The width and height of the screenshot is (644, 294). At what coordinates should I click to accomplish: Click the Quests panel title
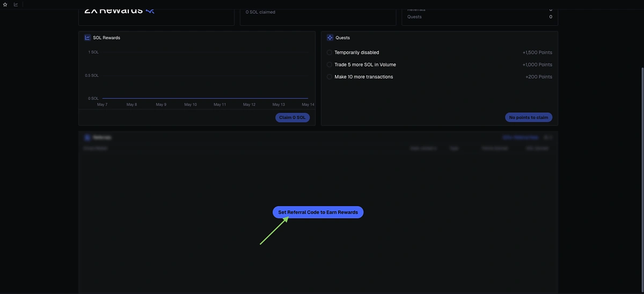(342, 38)
